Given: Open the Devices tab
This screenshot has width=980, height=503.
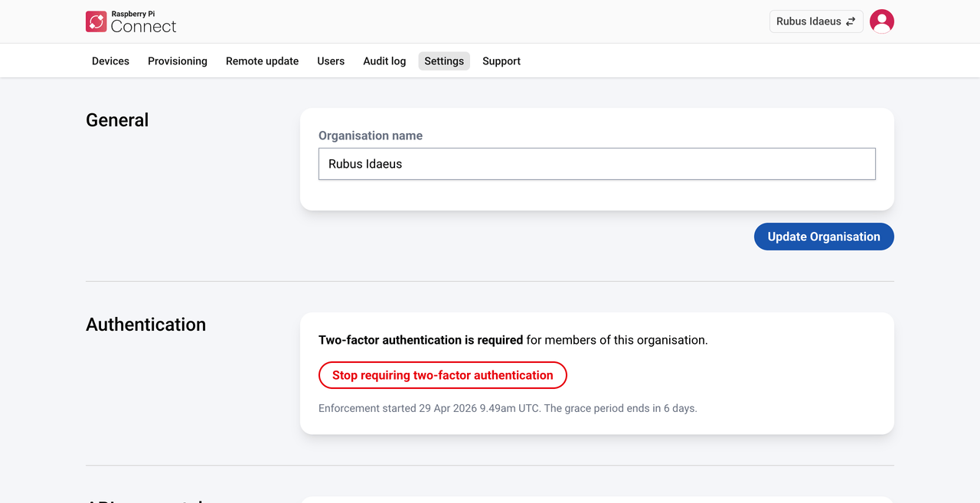Looking at the screenshot, I should pyautogui.click(x=110, y=61).
